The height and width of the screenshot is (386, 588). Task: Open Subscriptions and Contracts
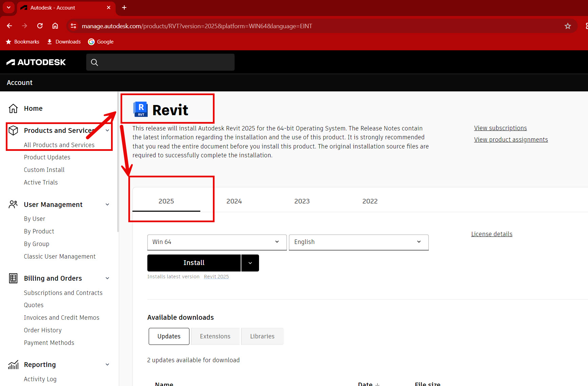[x=63, y=293]
